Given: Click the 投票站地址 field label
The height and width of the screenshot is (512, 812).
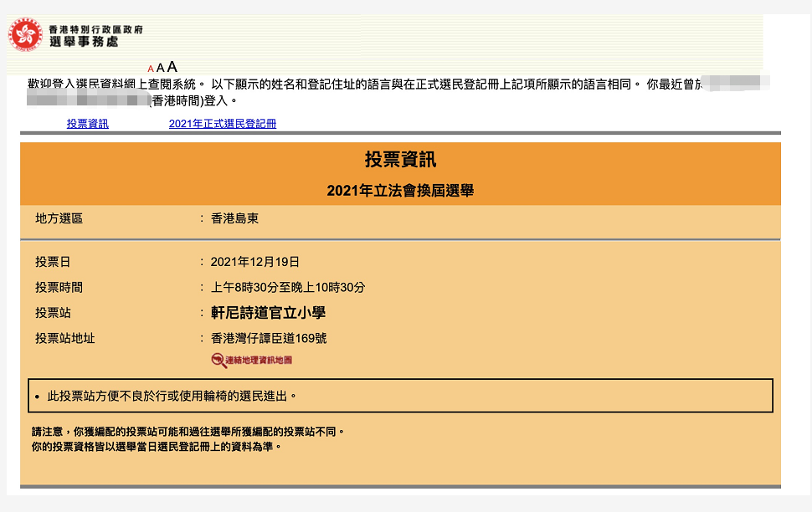Looking at the screenshot, I should tap(65, 338).
